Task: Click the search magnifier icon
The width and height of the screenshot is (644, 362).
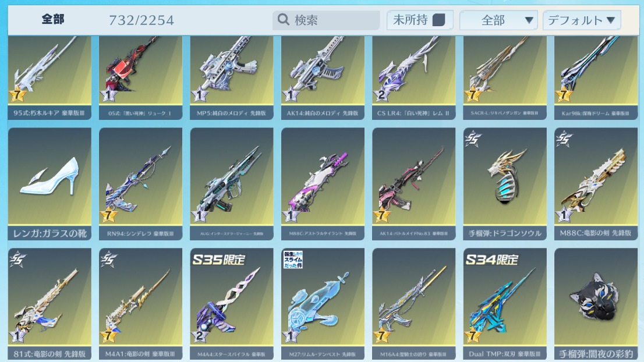Action: tap(283, 19)
